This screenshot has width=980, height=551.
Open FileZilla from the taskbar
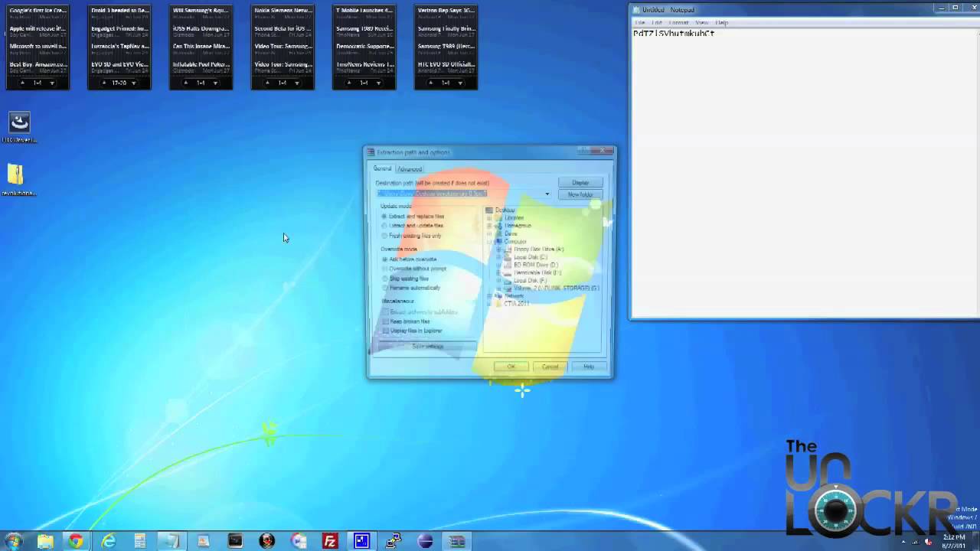pyautogui.click(x=330, y=541)
